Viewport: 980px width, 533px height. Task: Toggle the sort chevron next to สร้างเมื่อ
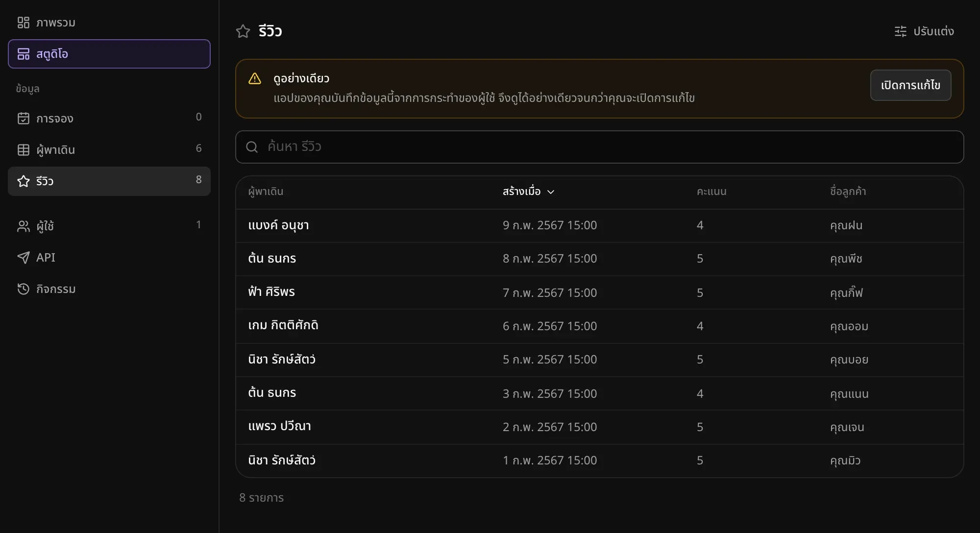[x=551, y=192]
